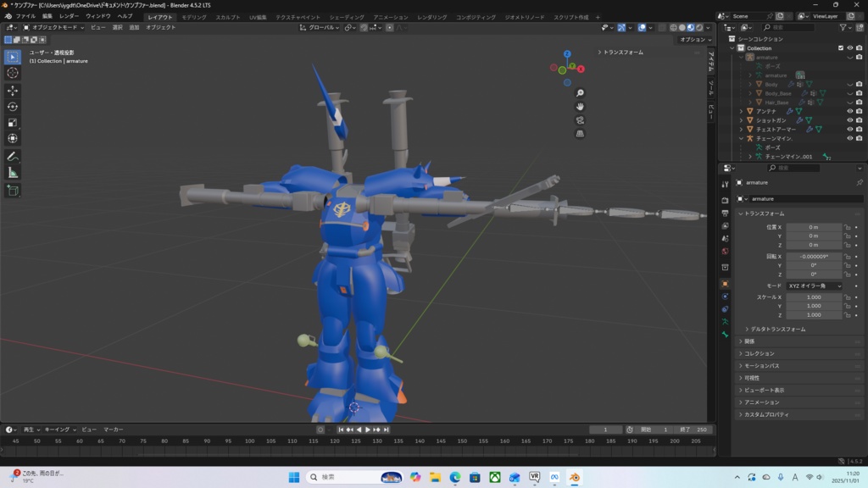
Task: Select the Annotate pencil tool
Action: coord(13,157)
